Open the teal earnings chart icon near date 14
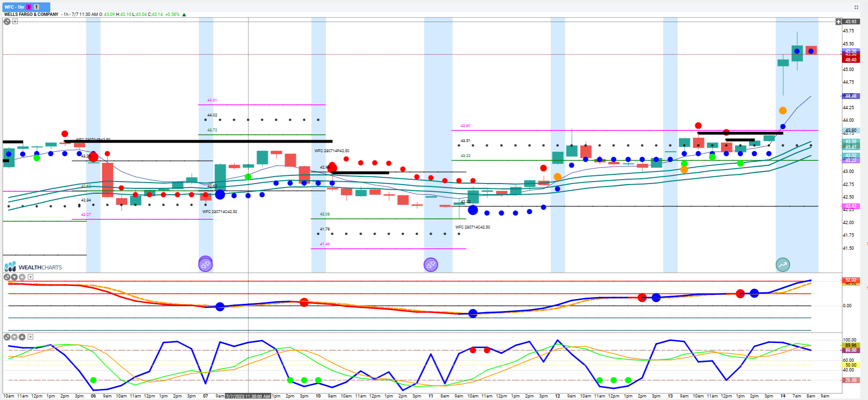 783,264
